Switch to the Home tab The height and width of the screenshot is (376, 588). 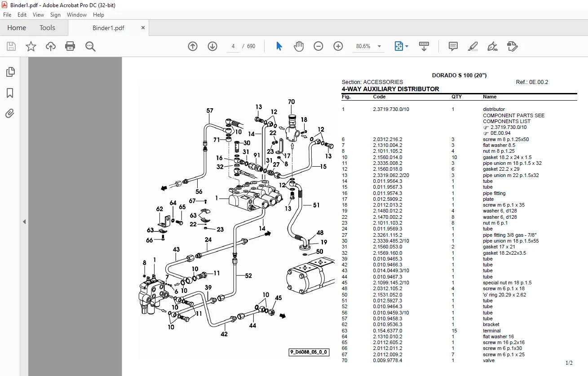pyautogui.click(x=17, y=28)
